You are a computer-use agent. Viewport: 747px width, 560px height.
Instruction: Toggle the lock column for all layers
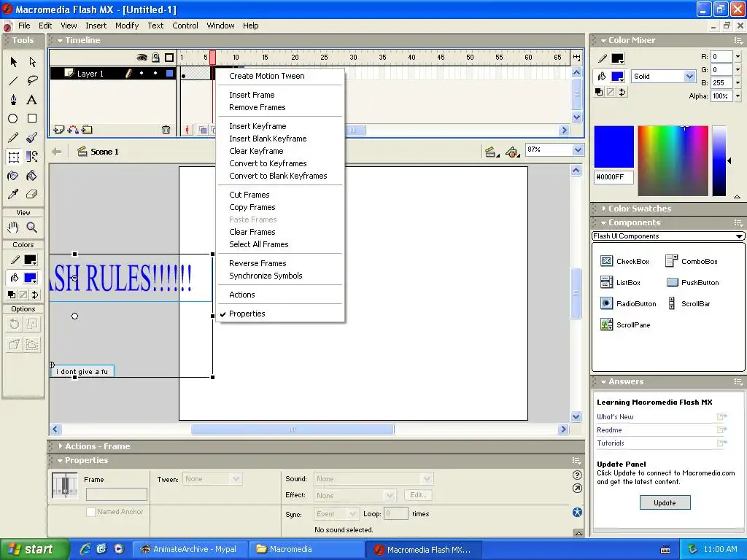pyautogui.click(x=156, y=58)
